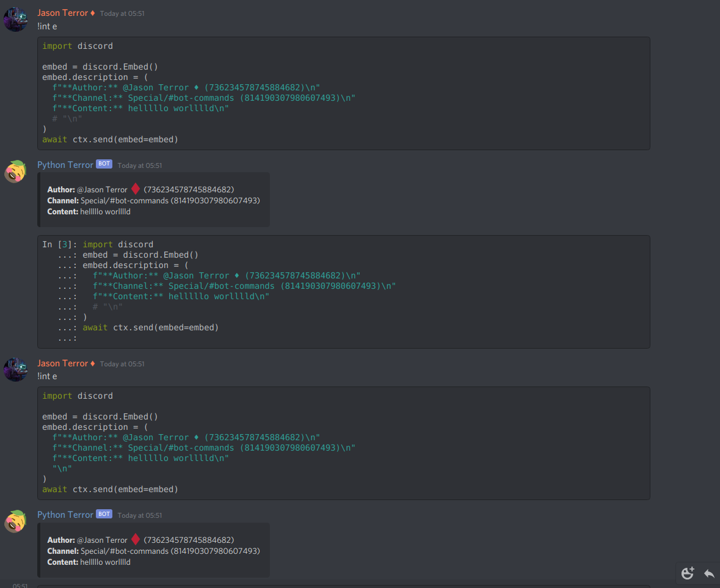Click the '@Jason Terror' mention in the last embed
This screenshot has width=720, height=588.
point(102,540)
